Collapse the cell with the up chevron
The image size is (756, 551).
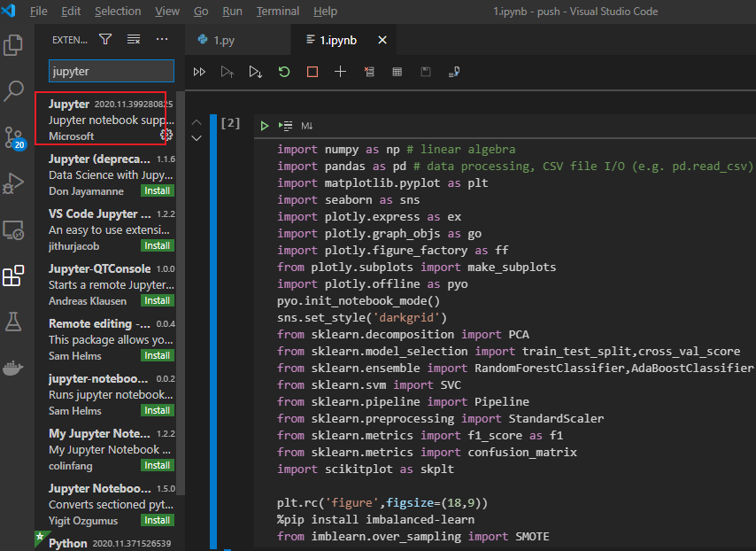click(197, 123)
